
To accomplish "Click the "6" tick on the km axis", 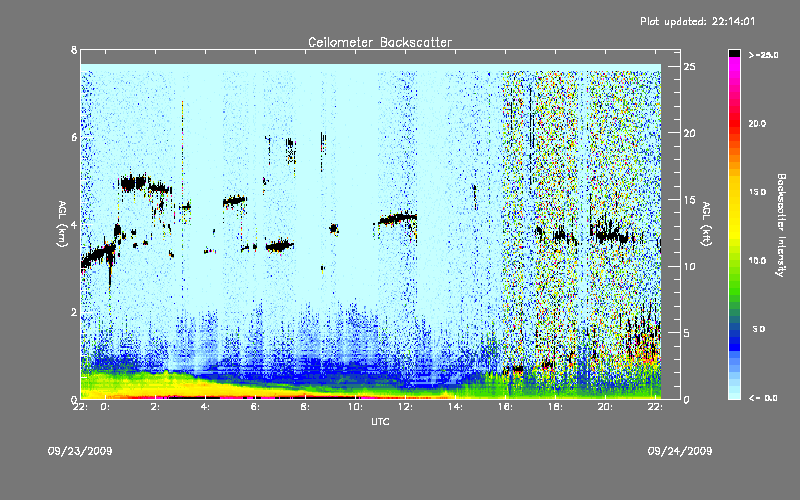I will [x=74, y=138].
